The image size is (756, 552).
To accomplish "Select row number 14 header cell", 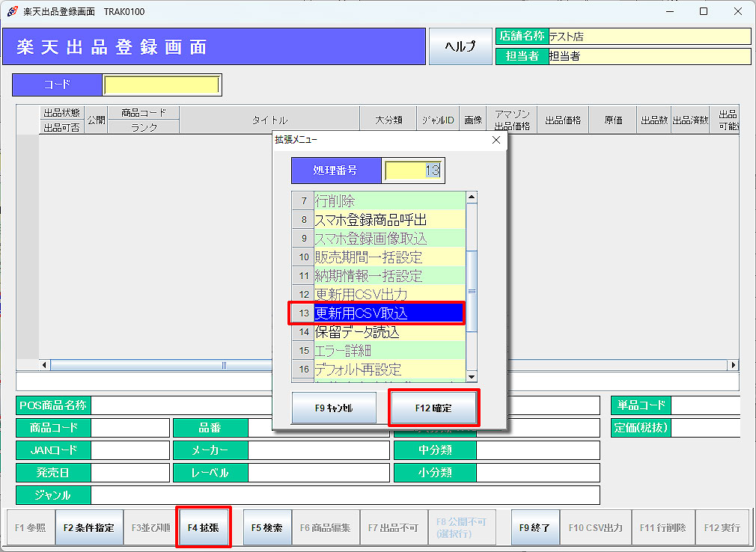I will click(303, 331).
